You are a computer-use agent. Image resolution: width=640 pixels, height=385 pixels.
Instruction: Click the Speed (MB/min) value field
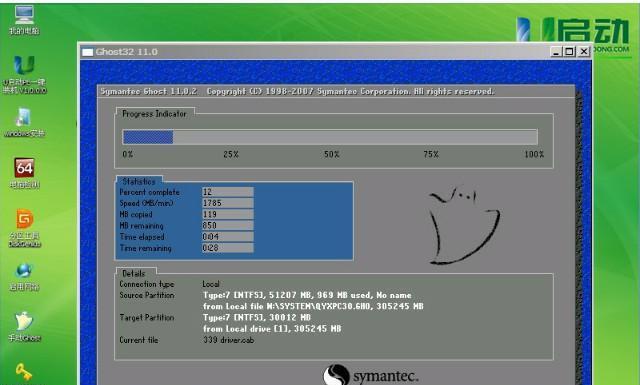(x=228, y=203)
